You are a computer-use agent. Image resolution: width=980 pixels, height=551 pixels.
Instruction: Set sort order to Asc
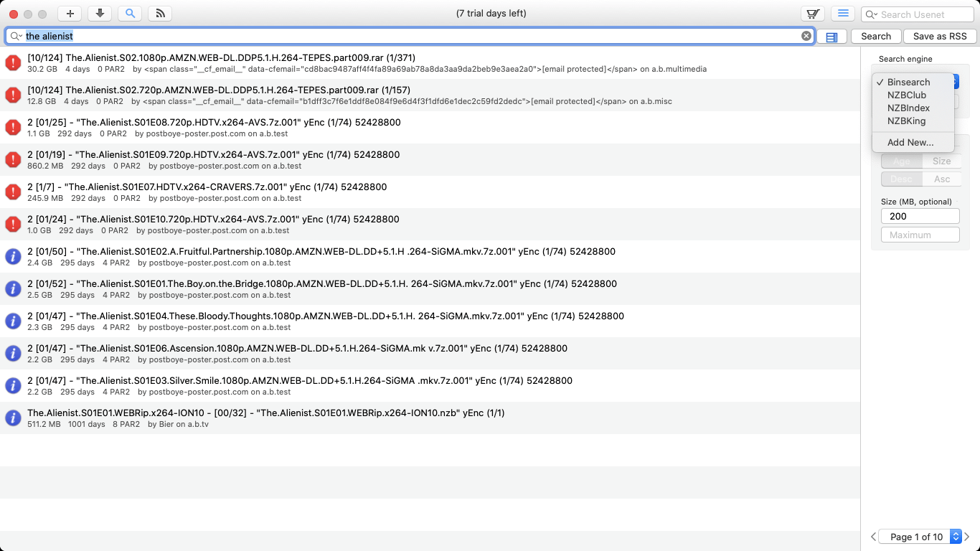942,179
